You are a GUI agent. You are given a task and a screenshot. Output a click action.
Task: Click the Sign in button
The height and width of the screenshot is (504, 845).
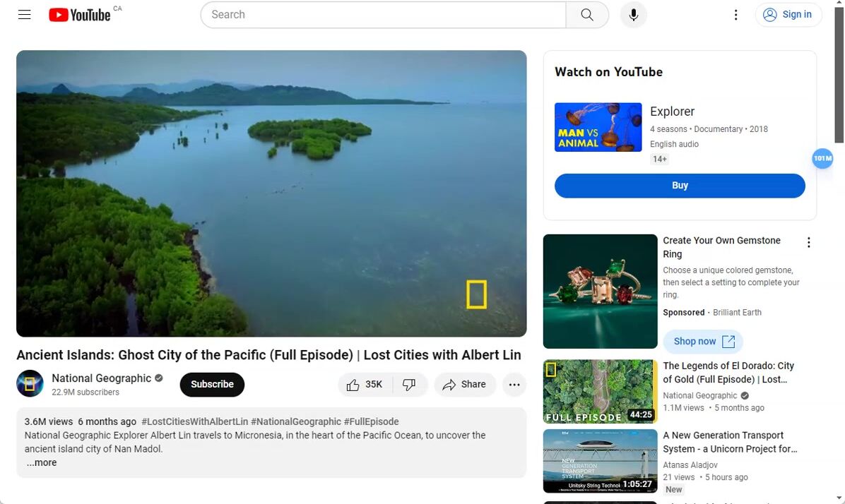[788, 15]
